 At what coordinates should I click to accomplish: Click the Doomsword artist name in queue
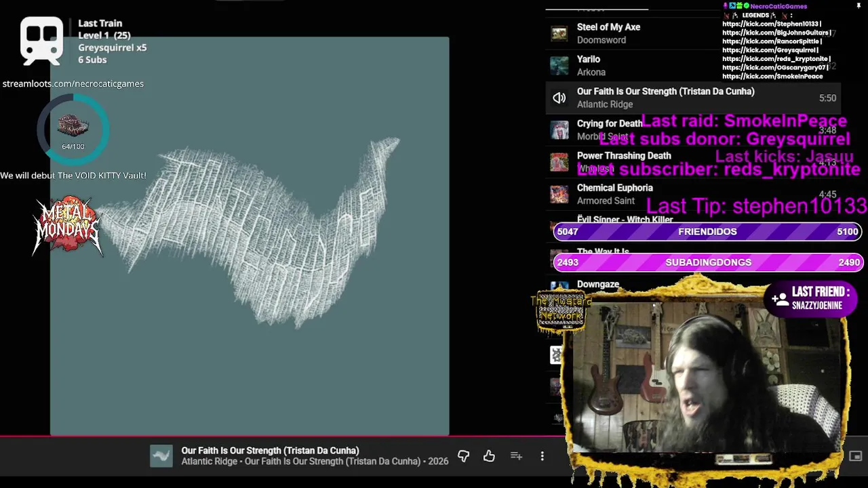pyautogui.click(x=601, y=40)
